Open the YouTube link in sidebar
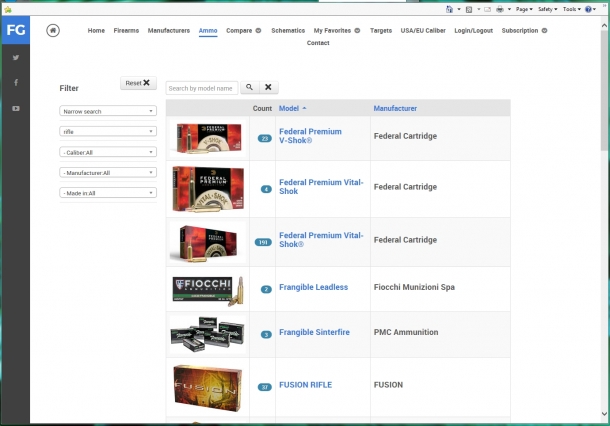The width and height of the screenshot is (610, 426). point(16,109)
